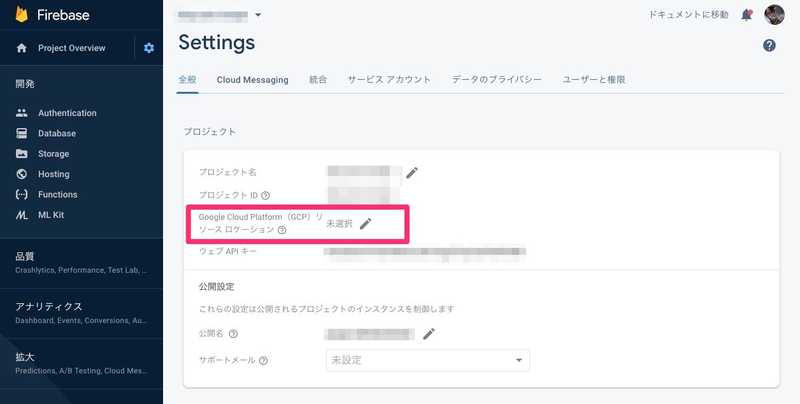Image resolution: width=800 pixels, height=404 pixels.
Task: Open Database in sidebar
Action: (57, 133)
